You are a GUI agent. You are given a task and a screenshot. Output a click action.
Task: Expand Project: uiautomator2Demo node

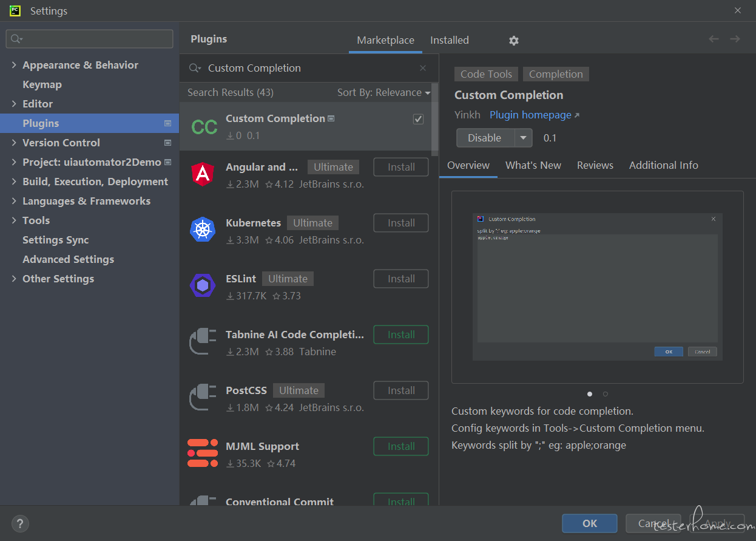point(14,162)
